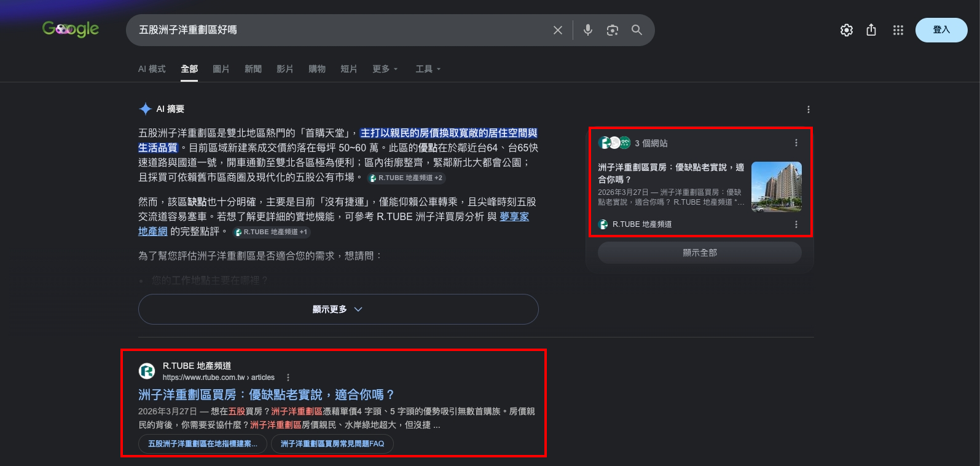Click the AI 摘要 sparkle icon
Image resolution: width=980 pixels, height=466 pixels.
click(x=146, y=109)
